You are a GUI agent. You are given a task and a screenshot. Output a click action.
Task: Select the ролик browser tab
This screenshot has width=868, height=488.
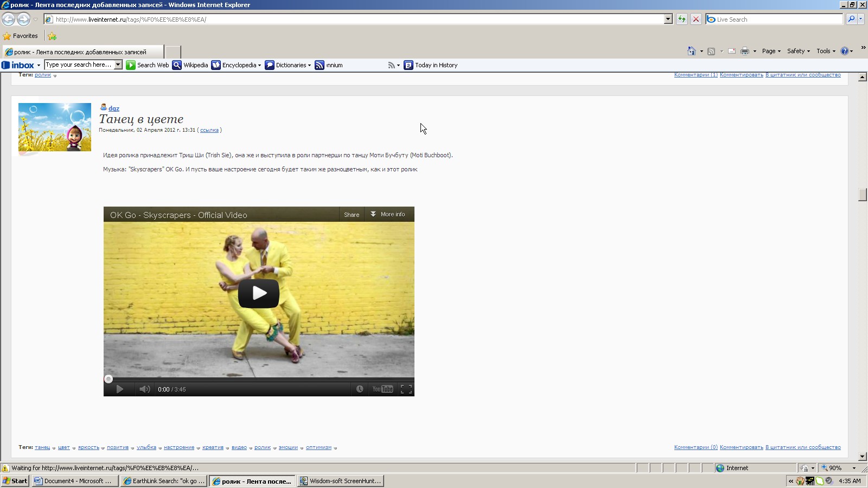point(83,52)
